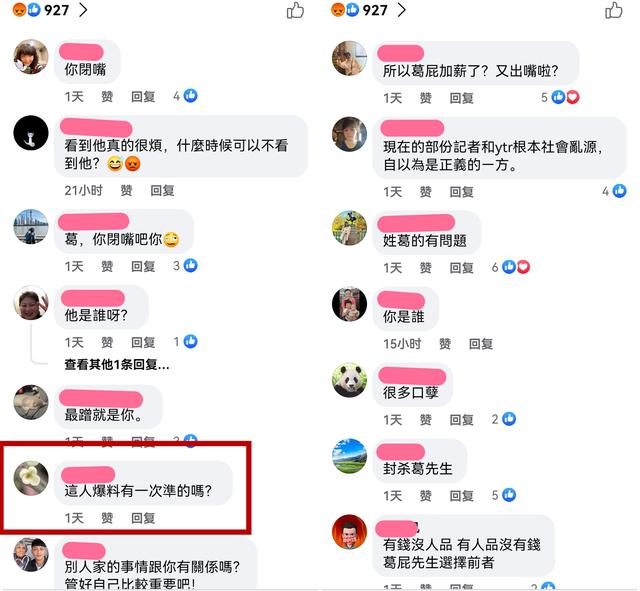
Task: Open the black avatar commenter profile
Action: coord(31,133)
